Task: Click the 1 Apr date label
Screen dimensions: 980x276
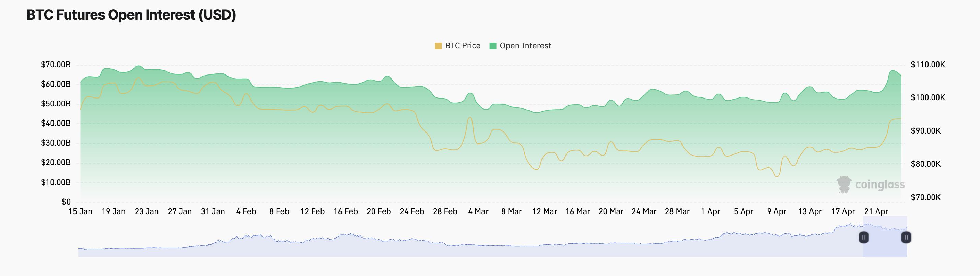Action: coord(710,212)
